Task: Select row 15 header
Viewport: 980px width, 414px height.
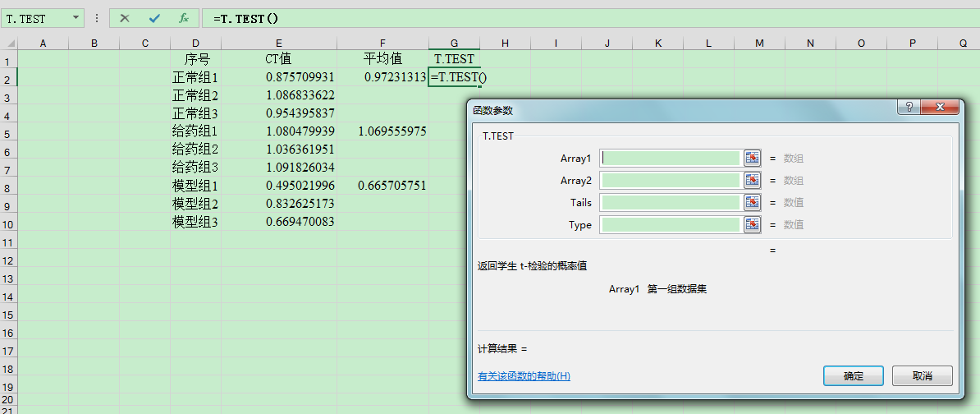Action: pos(8,313)
